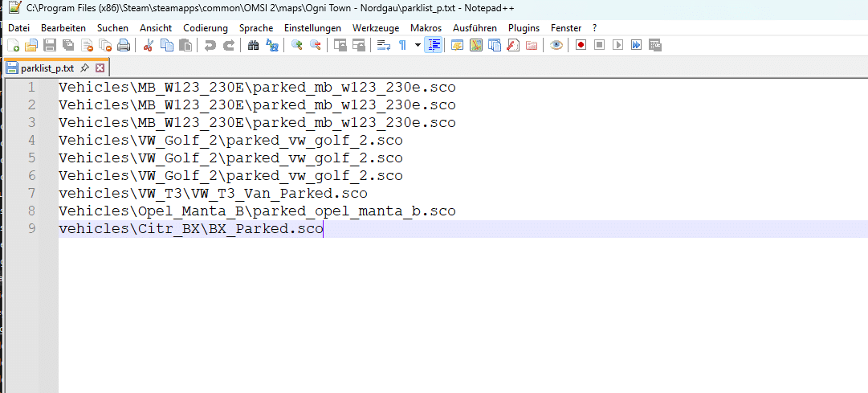Zoom in using the magnifier plus icon

[x=297, y=46]
